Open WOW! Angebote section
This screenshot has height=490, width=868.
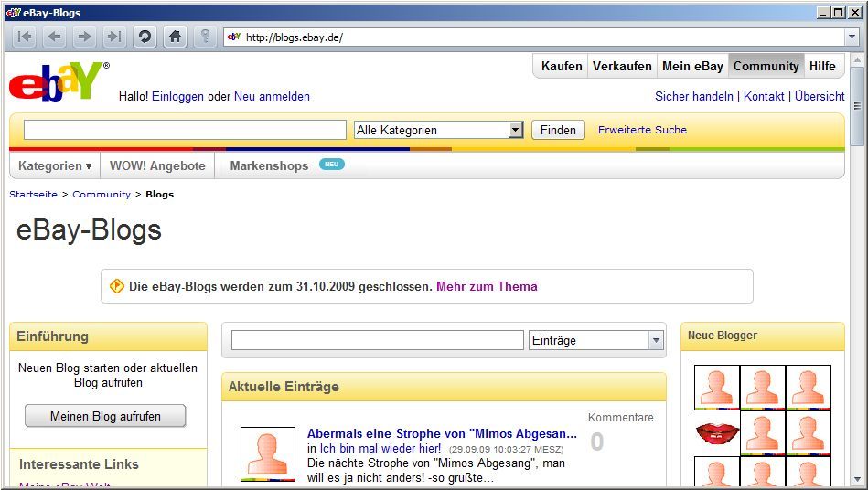tap(157, 165)
